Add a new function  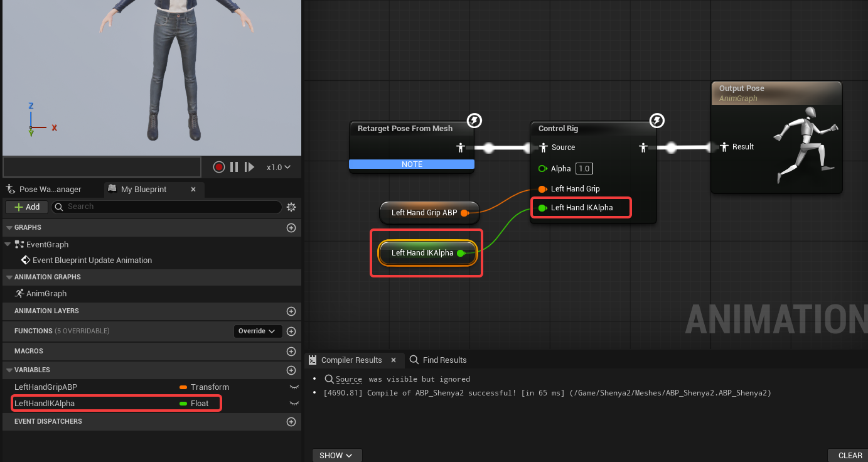[x=291, y=331]
